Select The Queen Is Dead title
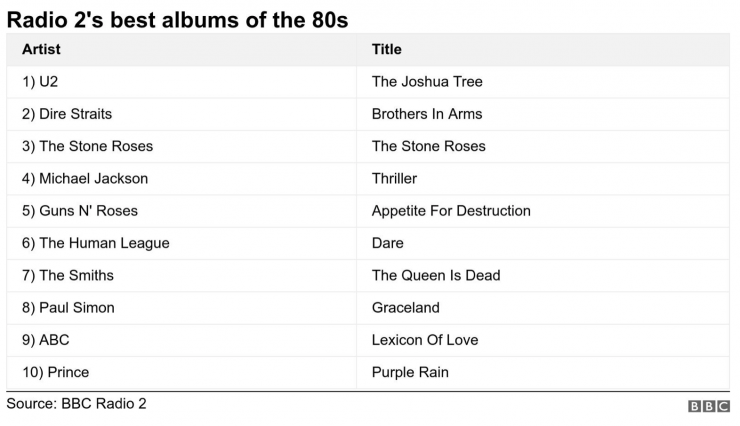 click(436, 275)
